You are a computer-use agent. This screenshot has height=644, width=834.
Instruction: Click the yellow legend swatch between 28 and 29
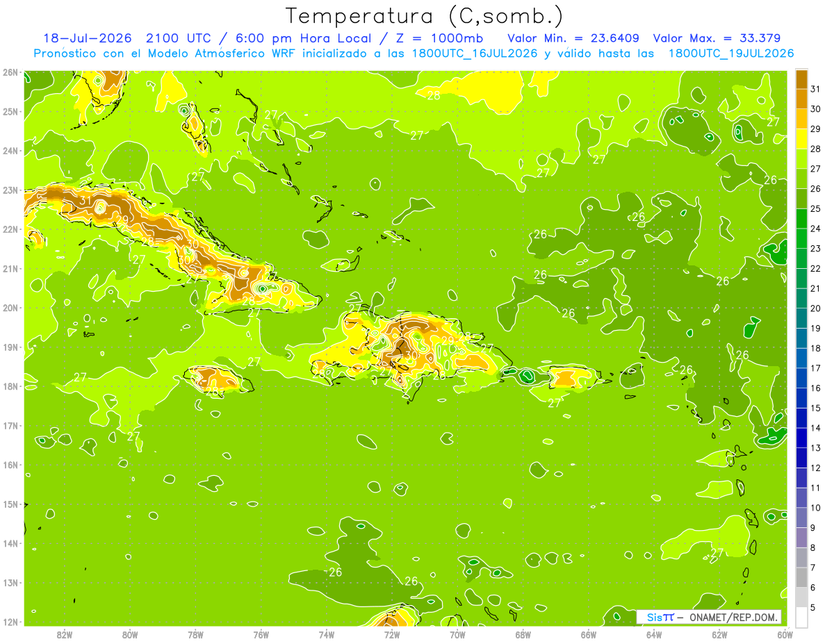(801, 139)
